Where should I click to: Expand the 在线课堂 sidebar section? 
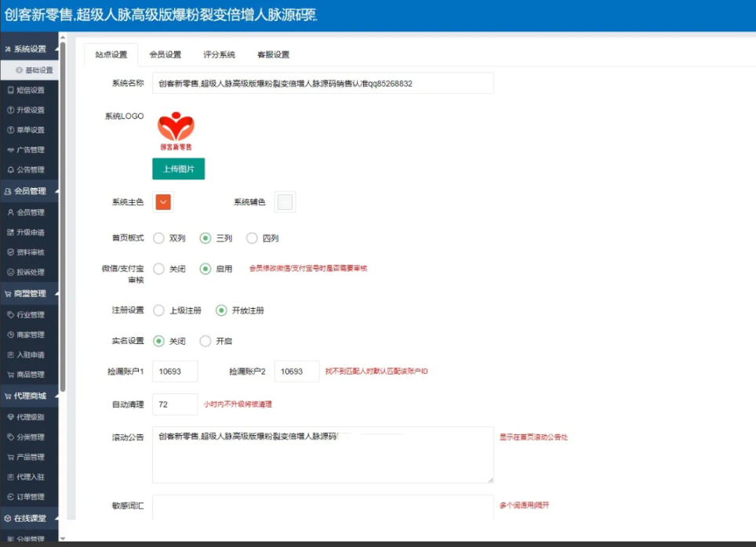pyautogui.click(x=30, y=517)
